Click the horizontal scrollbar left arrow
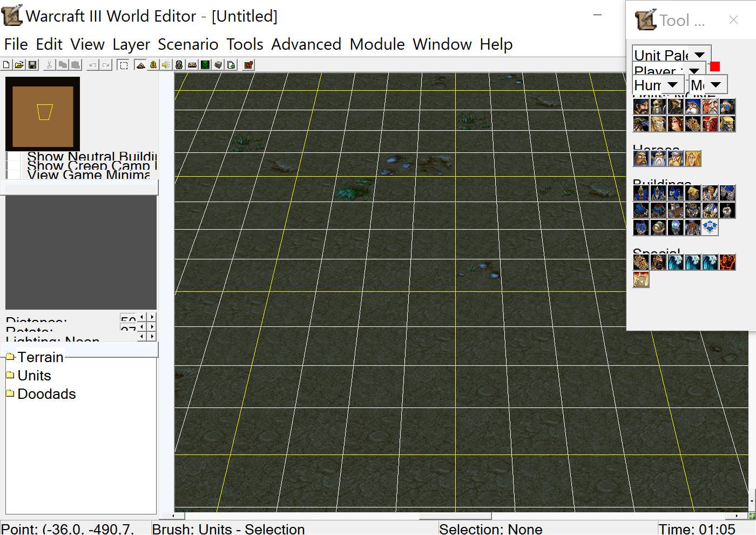This screenshot has height=535, width=756. [x=173, y=516]
